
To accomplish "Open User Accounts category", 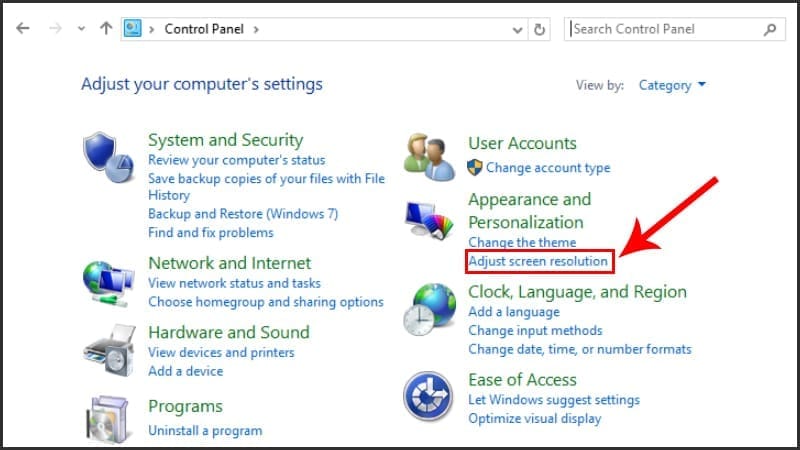I will pyautogui.click(x=522, y=143).
